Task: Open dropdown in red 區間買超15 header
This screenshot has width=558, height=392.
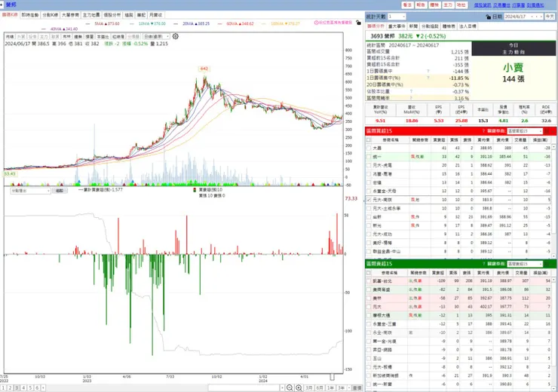Action: coord(525,131)
